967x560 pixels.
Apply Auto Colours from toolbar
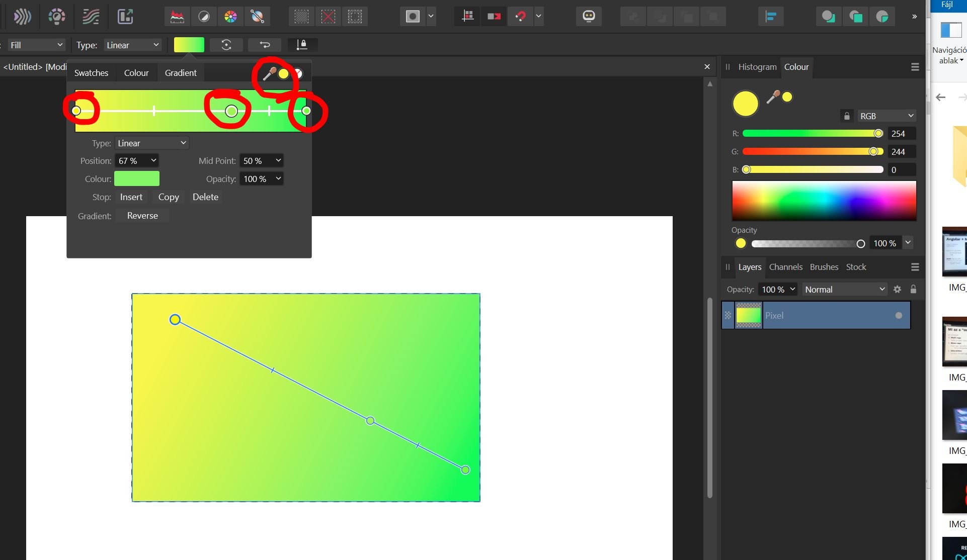pyautogui.click(x=230, y=17)
